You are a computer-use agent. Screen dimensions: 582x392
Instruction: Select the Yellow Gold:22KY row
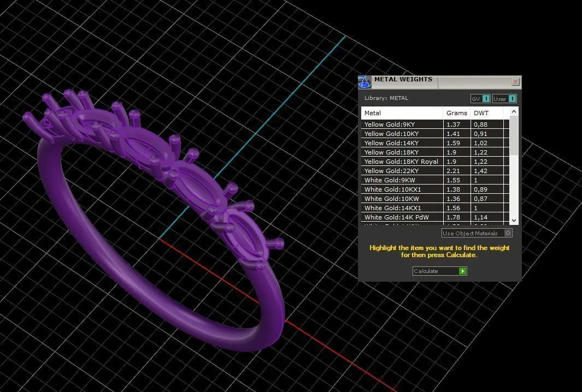(x=435, y=170)
